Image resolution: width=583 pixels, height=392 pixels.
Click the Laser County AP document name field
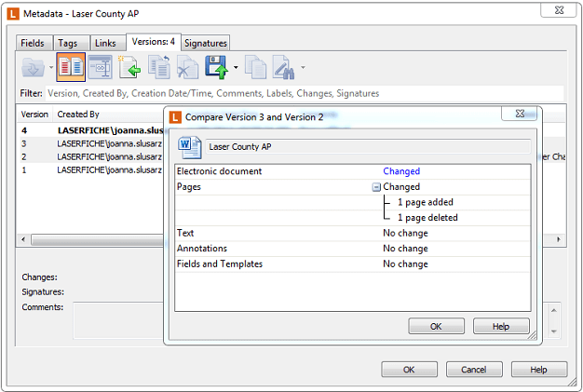tap(368, 147)
